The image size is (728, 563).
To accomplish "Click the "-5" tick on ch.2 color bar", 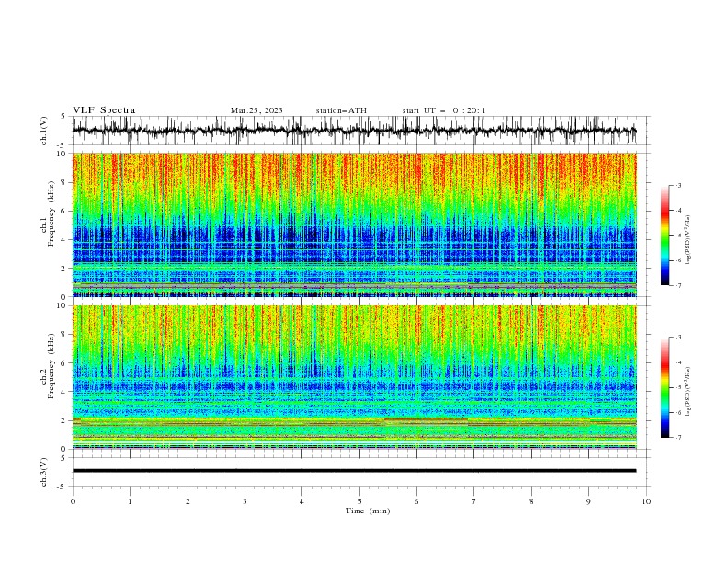I will click(678, 387).
